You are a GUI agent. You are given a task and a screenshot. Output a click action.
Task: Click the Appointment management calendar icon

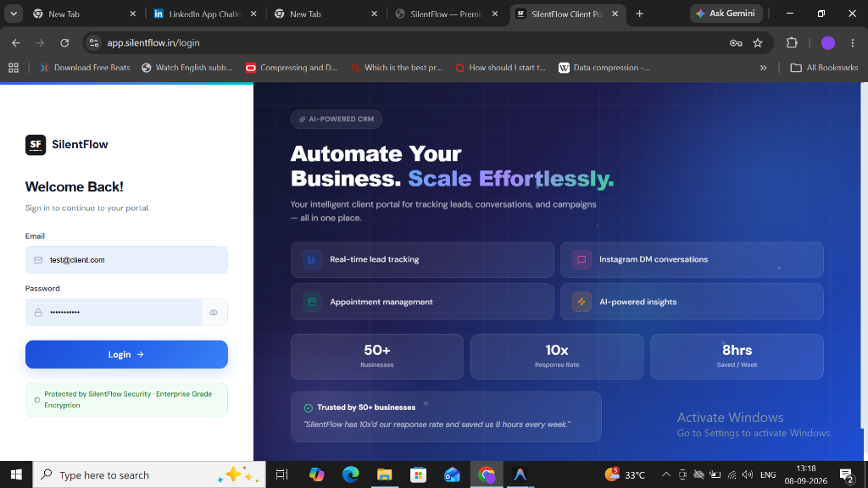click(x=312, y=302)
